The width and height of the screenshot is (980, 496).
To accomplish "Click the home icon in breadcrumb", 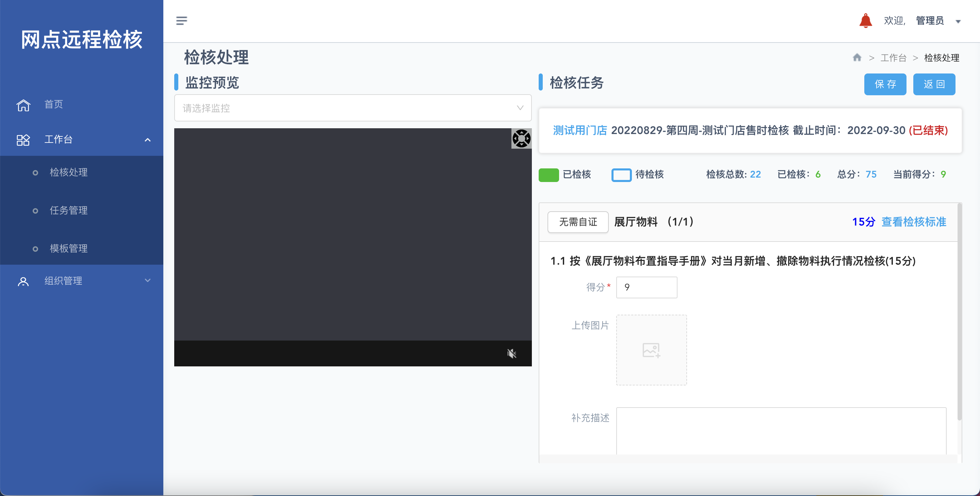I will click(x=857, y=57).
